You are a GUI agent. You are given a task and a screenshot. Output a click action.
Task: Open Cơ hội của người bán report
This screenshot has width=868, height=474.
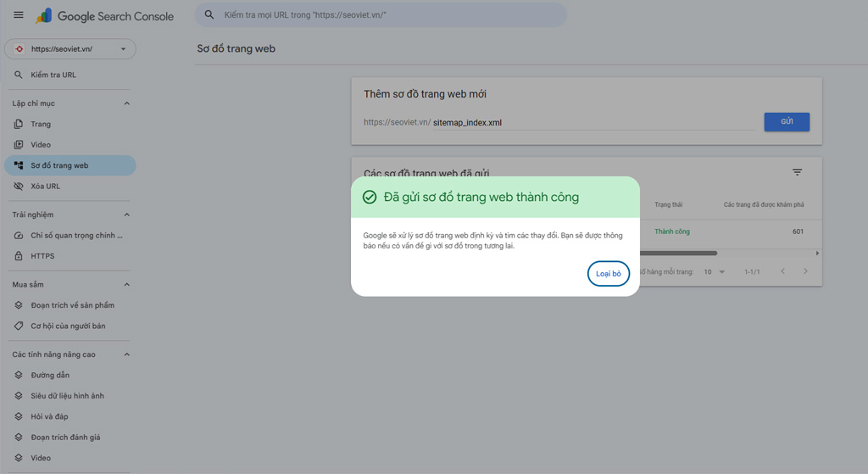tap(70, 326)
